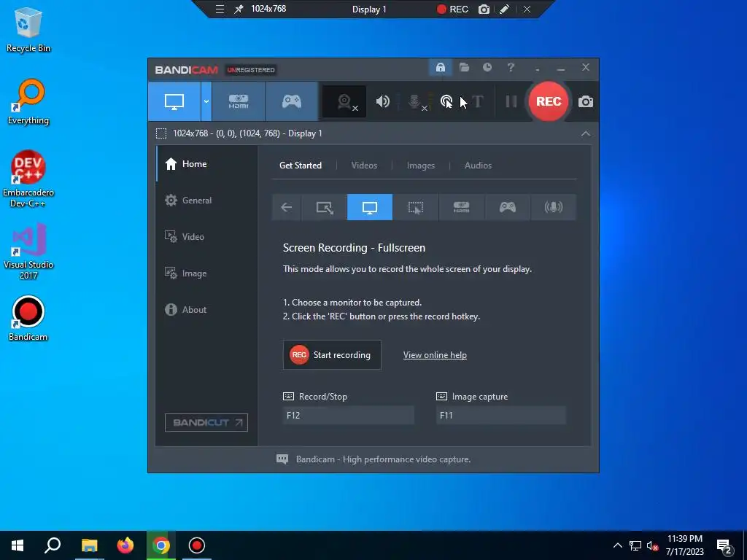Select rectangle-on-screen mode icon
The image size is (747, 560).
[325, 207]
